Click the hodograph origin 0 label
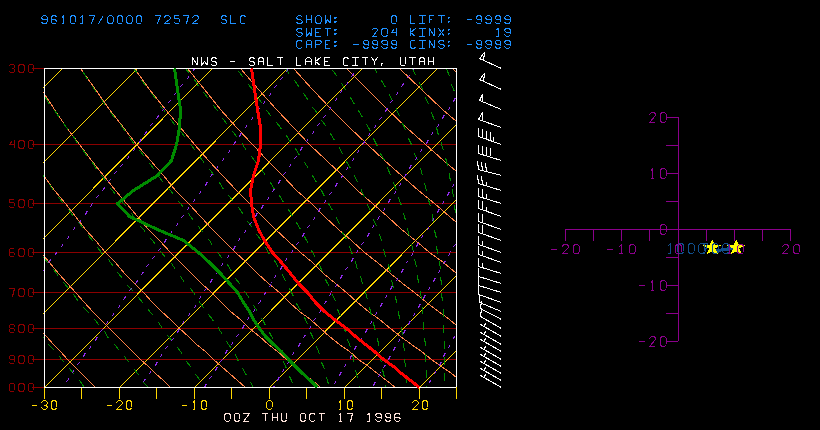The image size is (820, 430). pos(663,230)
